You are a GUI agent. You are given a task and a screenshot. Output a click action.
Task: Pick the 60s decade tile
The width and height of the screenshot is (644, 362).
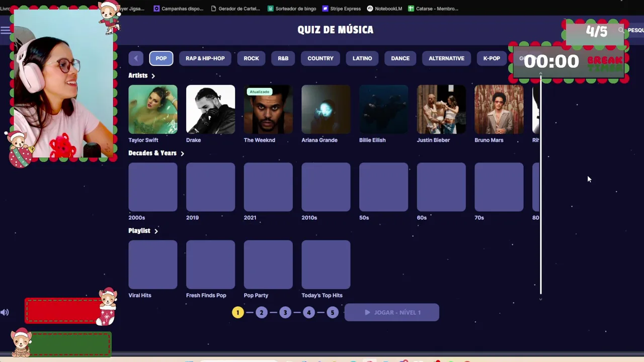[x=441, y=187]
